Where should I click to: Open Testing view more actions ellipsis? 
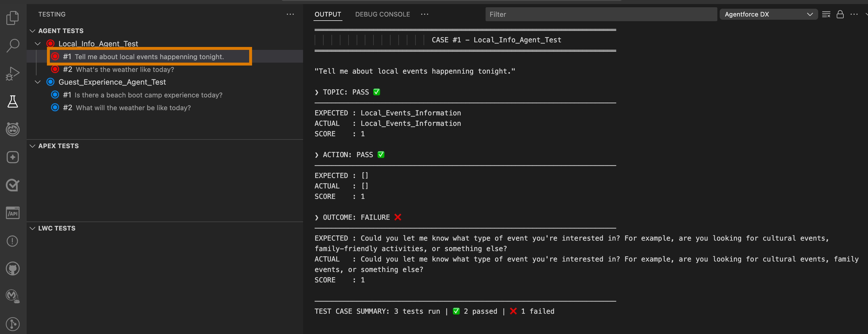point(290,14)
